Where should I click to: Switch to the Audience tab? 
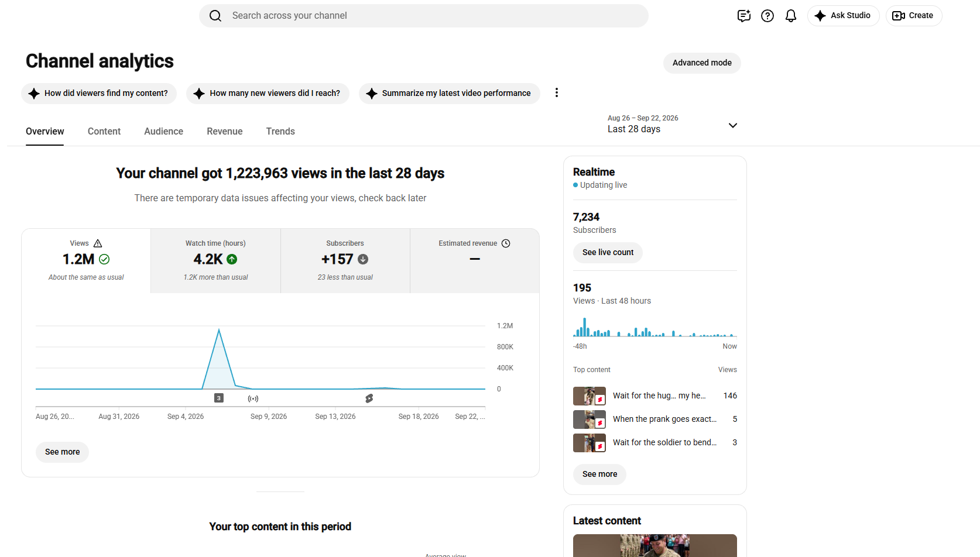coord(164,132)
